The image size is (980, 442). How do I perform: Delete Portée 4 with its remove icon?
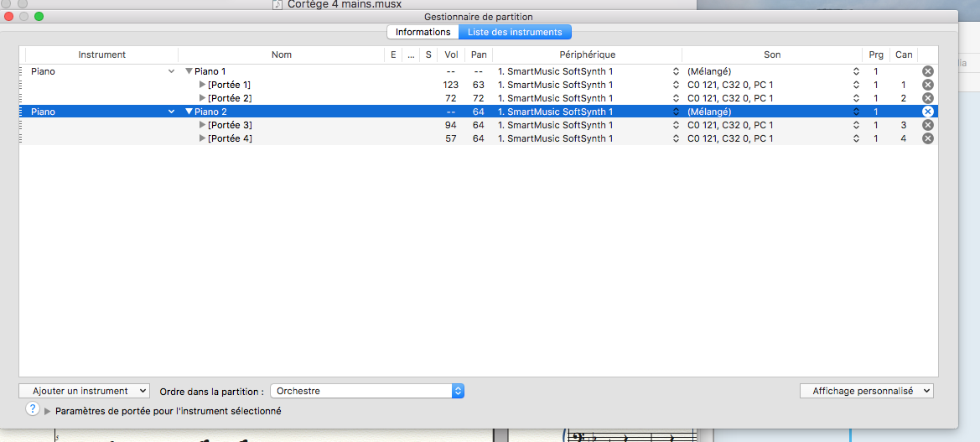coord(928,138)
